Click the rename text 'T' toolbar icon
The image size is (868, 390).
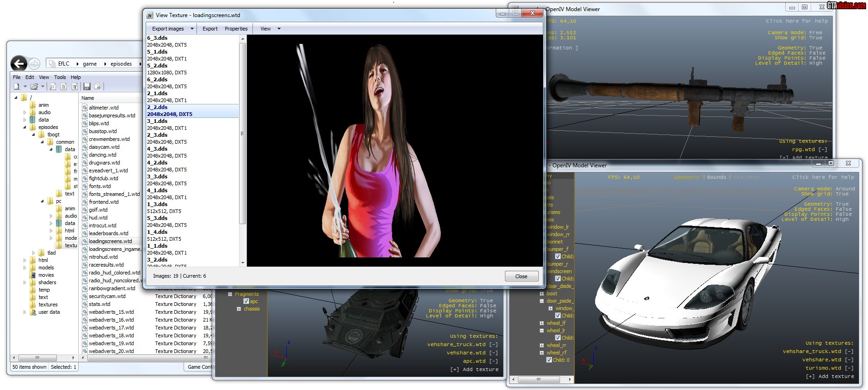tap(74, 86)
